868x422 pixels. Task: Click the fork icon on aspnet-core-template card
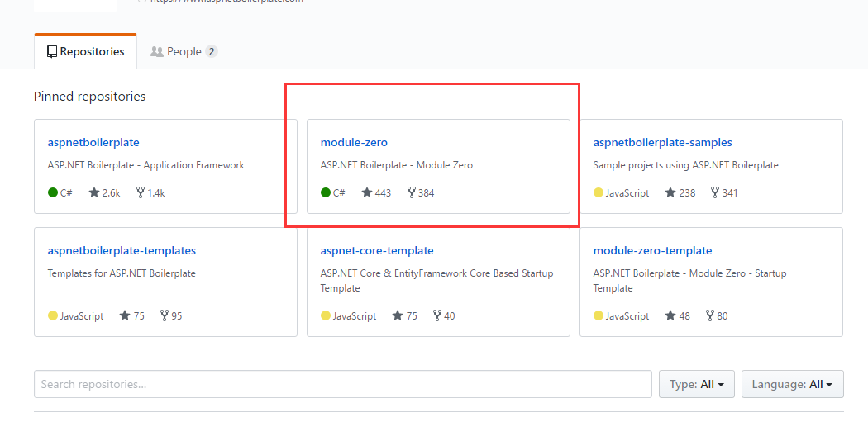pyautogui.click(x=437, y=315)
